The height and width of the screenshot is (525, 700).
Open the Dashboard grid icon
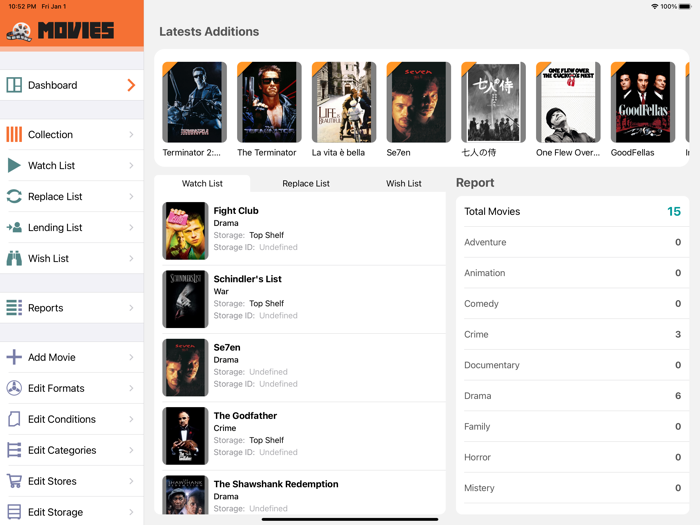pos(14,85)
